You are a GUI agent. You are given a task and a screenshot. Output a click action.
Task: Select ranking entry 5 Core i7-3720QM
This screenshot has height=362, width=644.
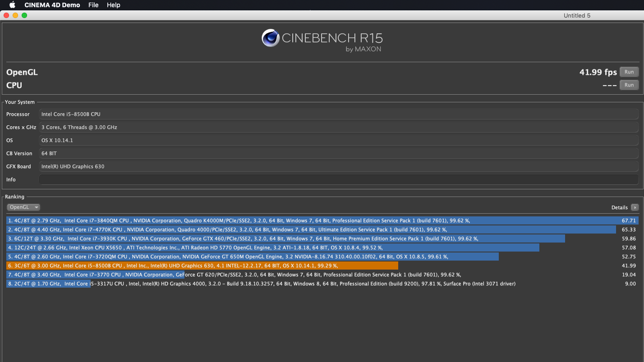(x=322, y=257)
